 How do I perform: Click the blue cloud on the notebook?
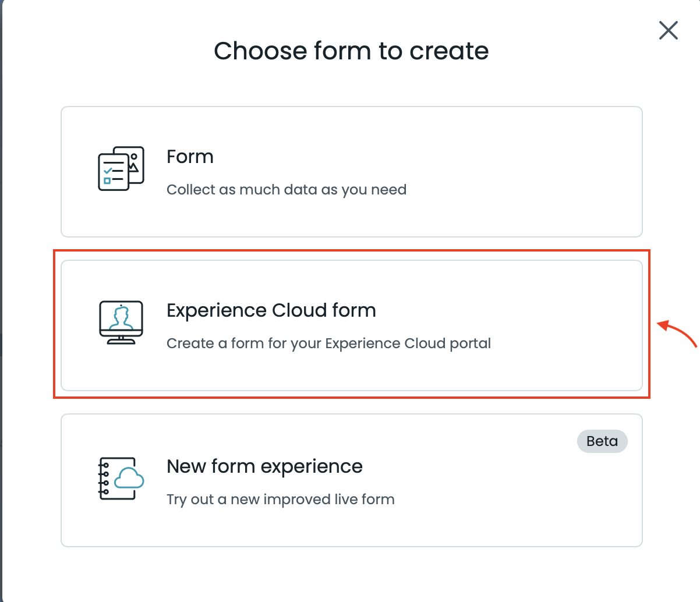coord(129,479)
